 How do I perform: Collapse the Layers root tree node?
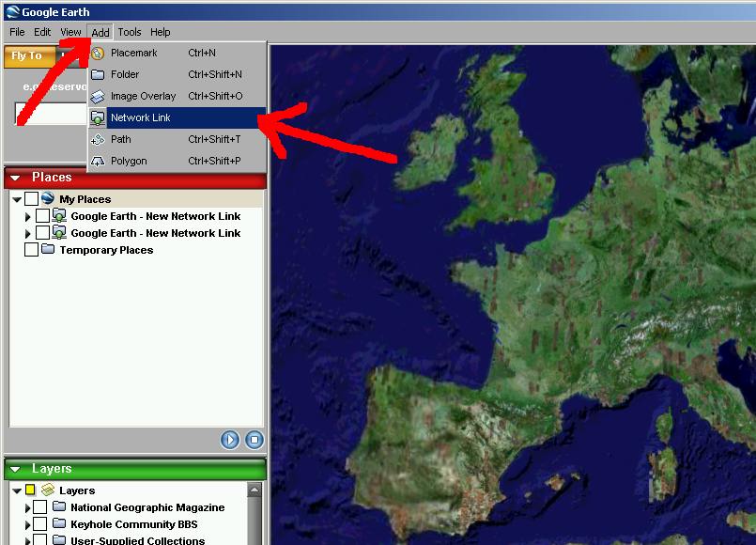[x=17, y=490]
